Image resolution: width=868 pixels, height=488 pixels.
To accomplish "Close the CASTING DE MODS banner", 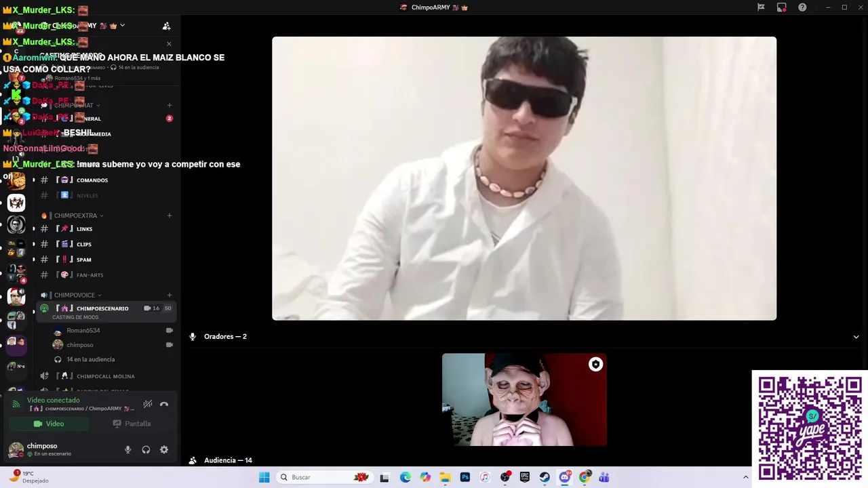I will [x=169, y=44].
